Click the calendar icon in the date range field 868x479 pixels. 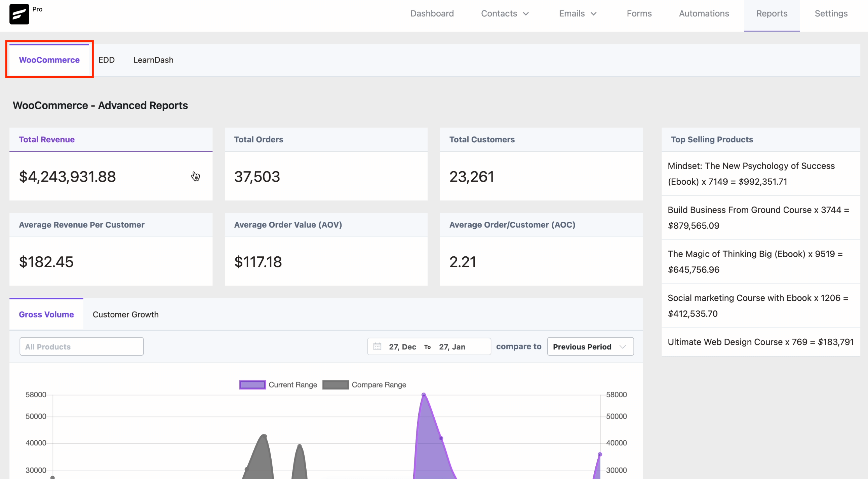point(377,346)
